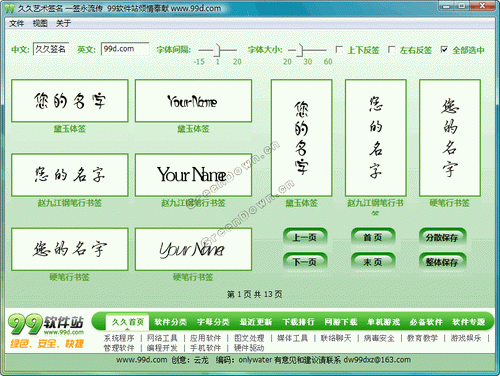Enable the 左右反签 checkbox
Screen dimensions: 500x376
[392, 50]
